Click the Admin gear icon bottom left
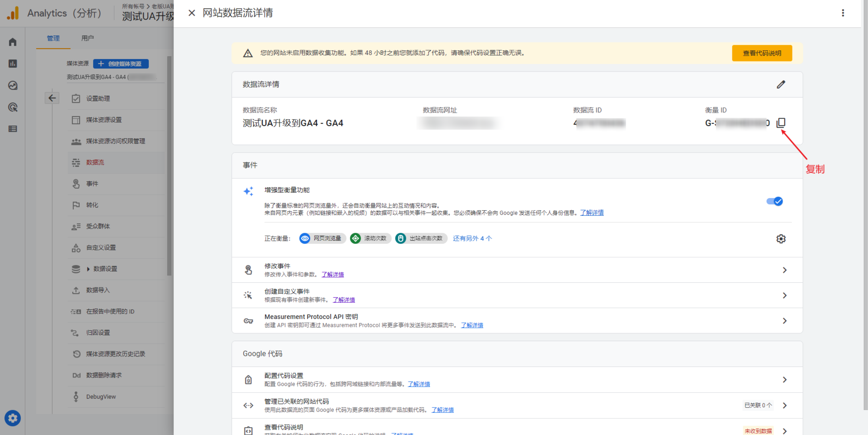 (x=13, y=418)
